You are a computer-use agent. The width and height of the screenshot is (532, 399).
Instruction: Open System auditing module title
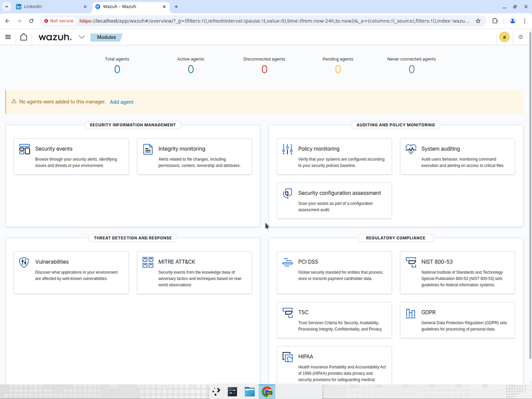tap(441, 149)
